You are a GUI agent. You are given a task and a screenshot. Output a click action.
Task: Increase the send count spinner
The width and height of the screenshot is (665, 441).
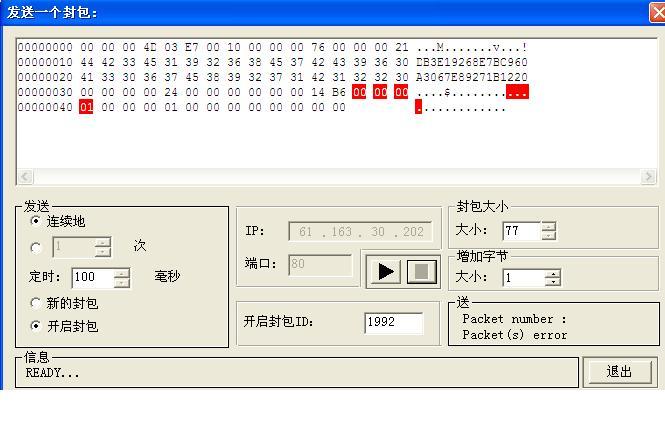click(103, 243)
